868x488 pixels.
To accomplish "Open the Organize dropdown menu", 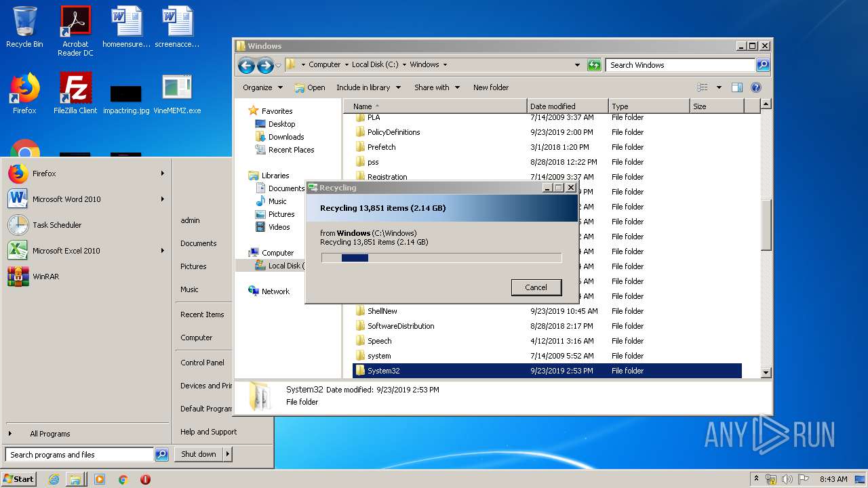I will coord(262,87).
